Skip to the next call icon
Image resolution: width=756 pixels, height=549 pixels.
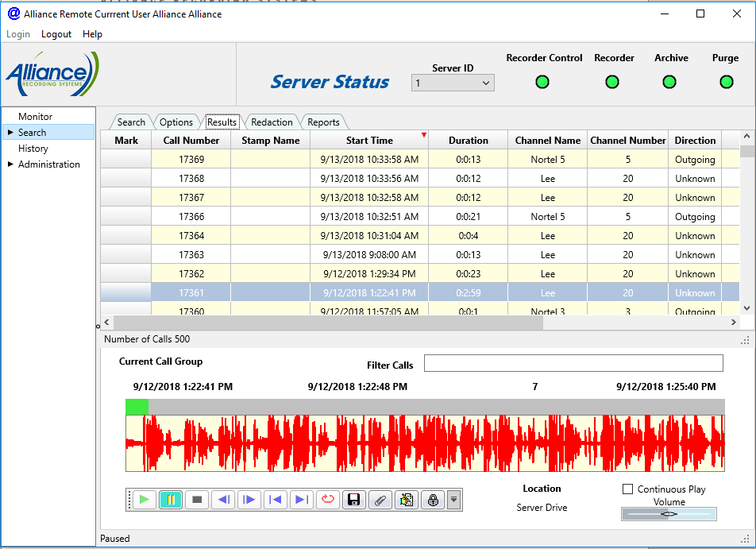pyautogui.click(x=302, y=499)
